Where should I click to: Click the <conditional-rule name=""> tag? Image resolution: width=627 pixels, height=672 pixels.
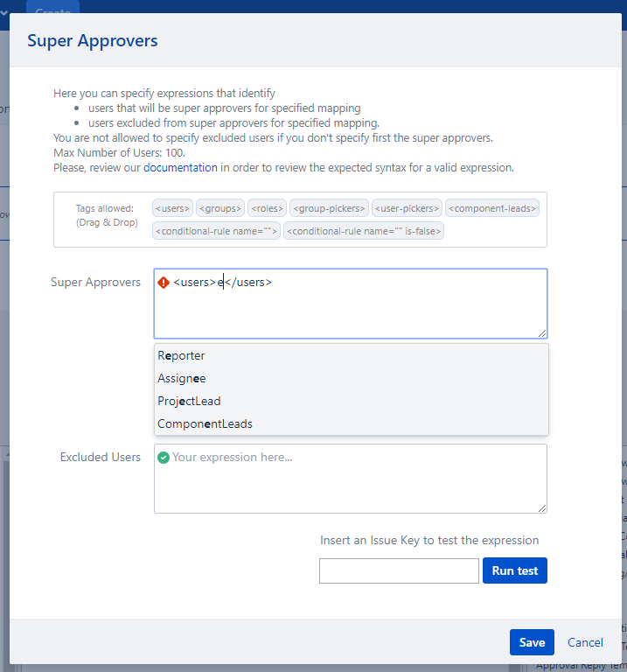click(216, 231)
